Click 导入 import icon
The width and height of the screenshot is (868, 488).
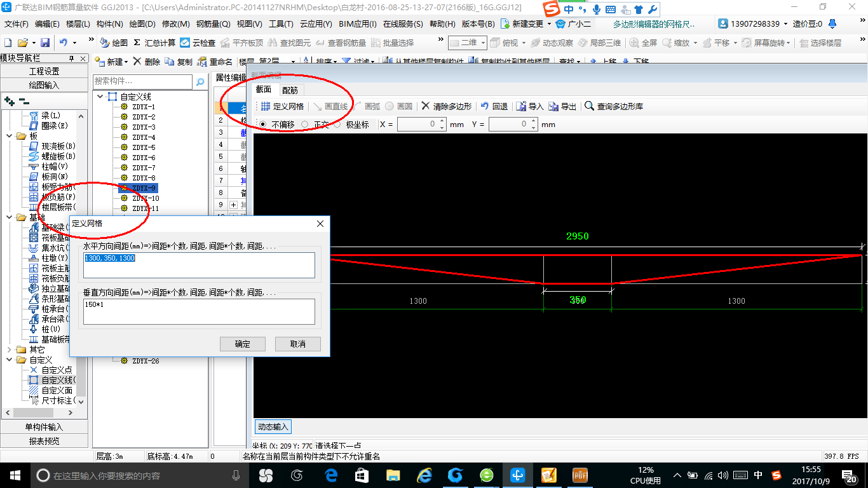point(530,106)
